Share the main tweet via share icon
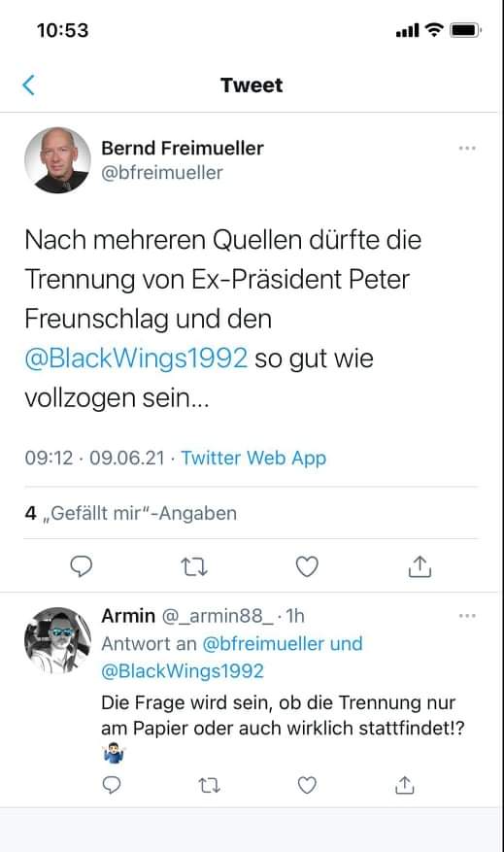Image resolution: width=504 pixels, height=852 pixels. click(x=420, y=566)
